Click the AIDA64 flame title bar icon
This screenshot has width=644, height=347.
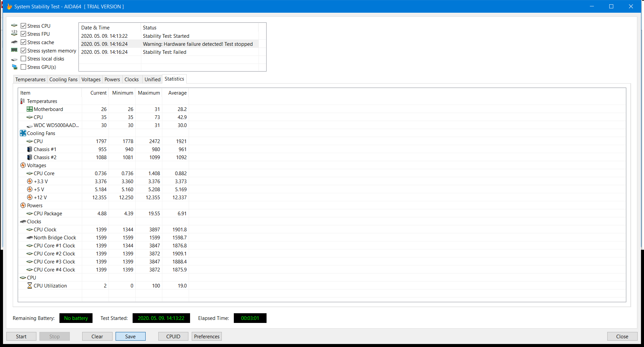click(9, 6)
